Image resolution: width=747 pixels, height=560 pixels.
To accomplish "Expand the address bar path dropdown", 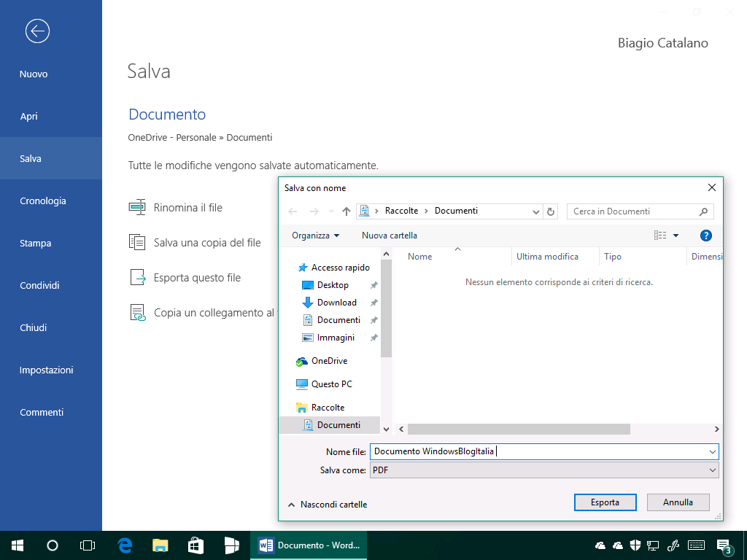I will [x=536, y=212].
